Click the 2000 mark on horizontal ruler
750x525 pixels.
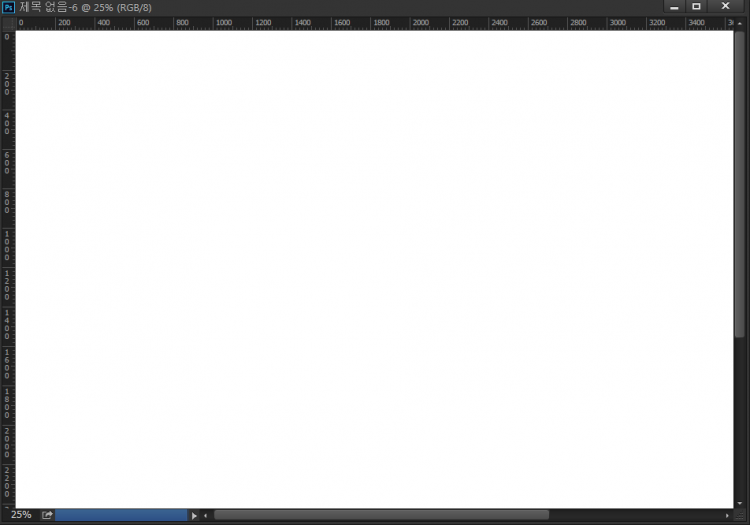click(x=421, y=22)
